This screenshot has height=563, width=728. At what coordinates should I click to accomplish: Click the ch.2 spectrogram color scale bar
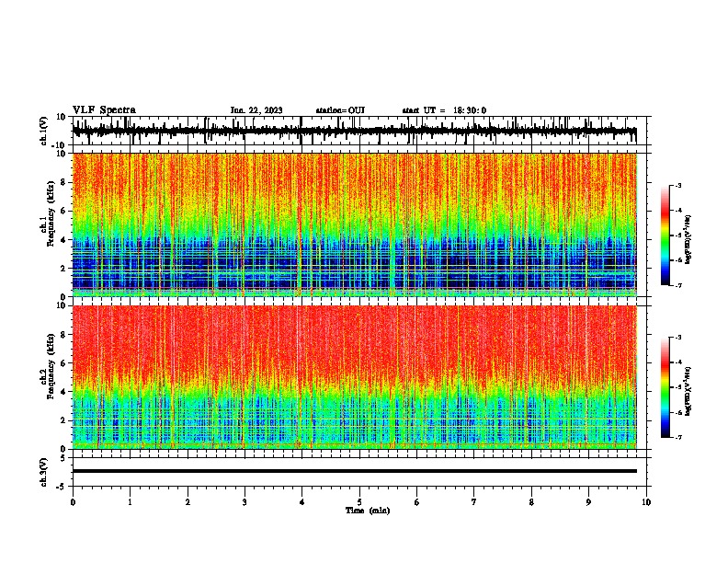click(x=665, y=387)
